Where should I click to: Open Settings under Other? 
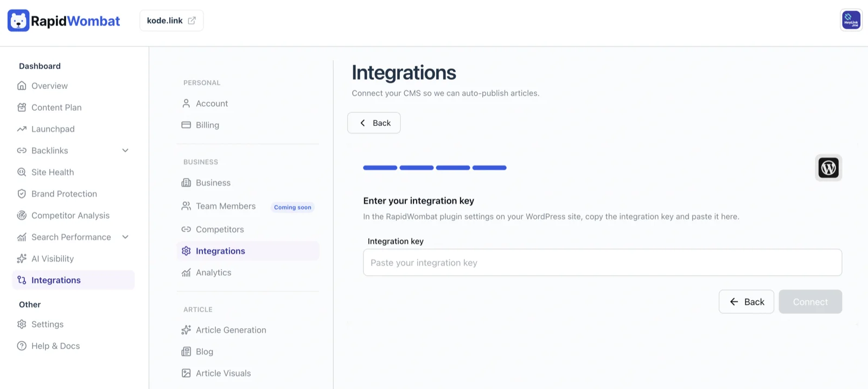(47, 324)
